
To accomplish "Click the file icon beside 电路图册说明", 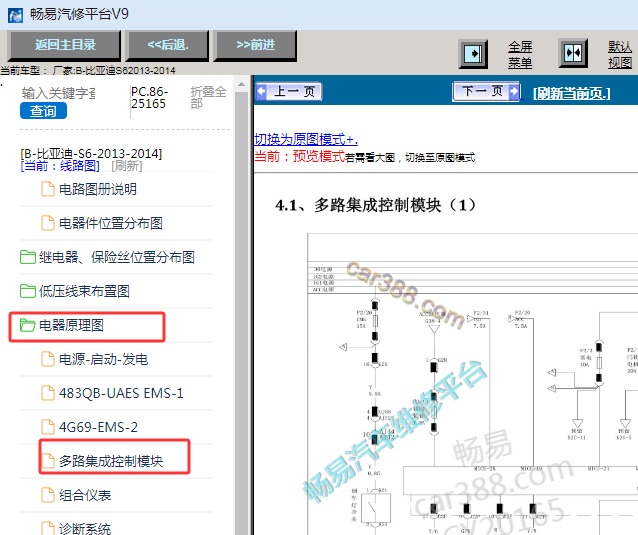I will 48,189.
